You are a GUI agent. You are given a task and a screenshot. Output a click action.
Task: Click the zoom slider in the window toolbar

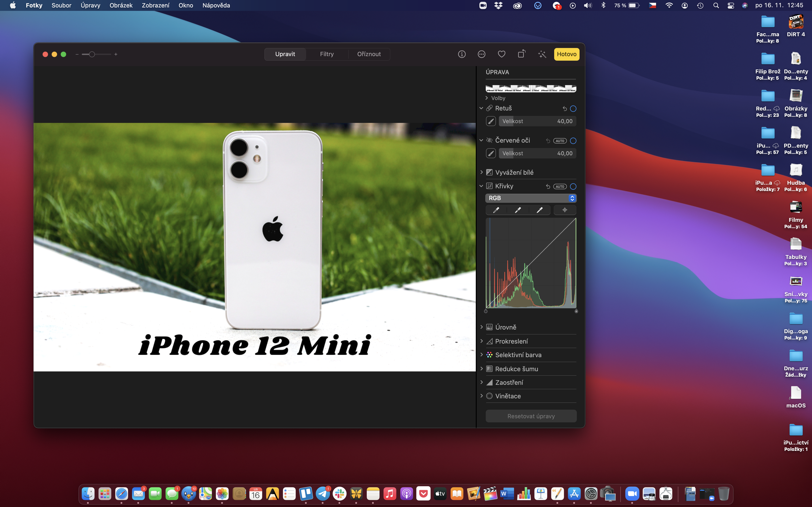(92, 54)
